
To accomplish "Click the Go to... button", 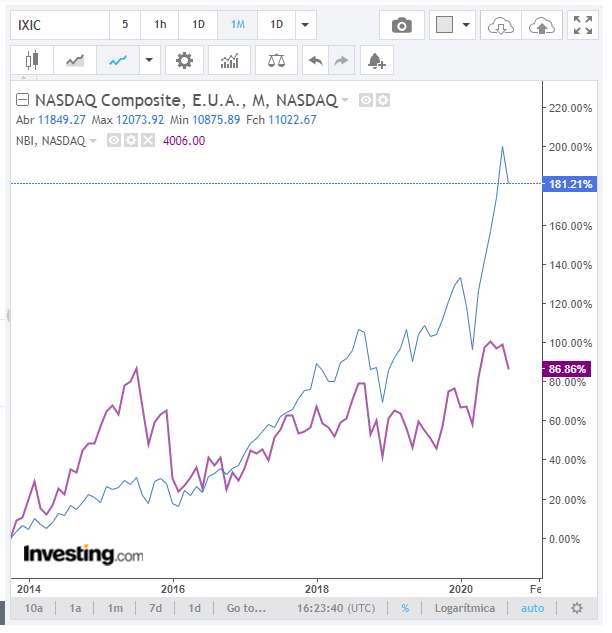I will 246,608.
